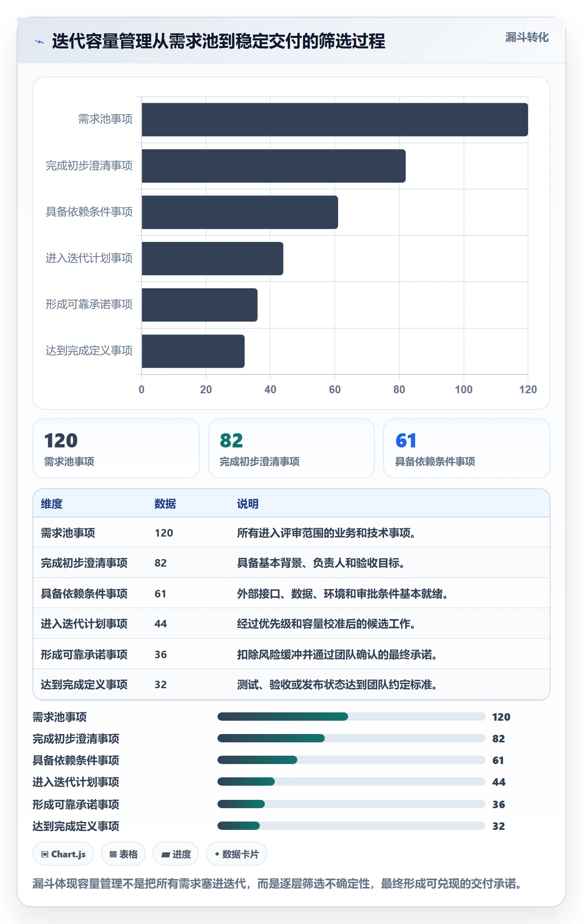Click description 扣除风险缓冲并通过团队确认的最终承诺

(x=337, y=654)
